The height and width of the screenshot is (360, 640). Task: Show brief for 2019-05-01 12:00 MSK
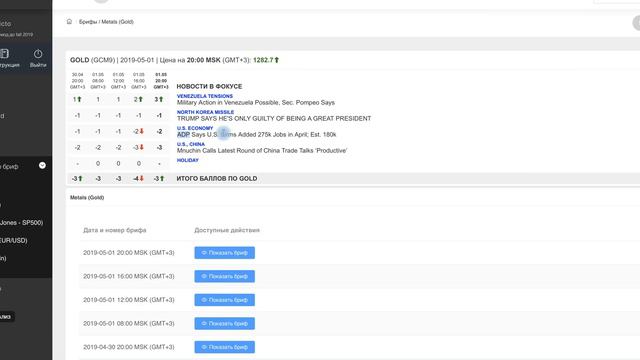coord(224,300)
